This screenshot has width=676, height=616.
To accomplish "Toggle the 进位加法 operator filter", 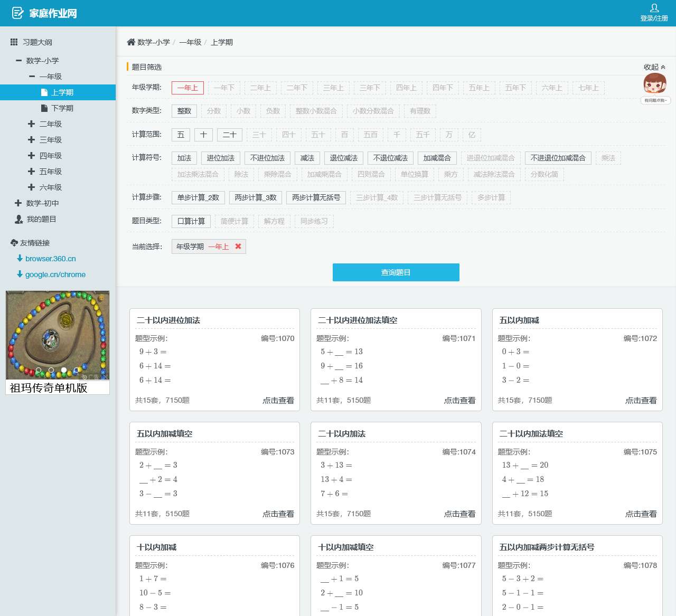I will point(221,158).
